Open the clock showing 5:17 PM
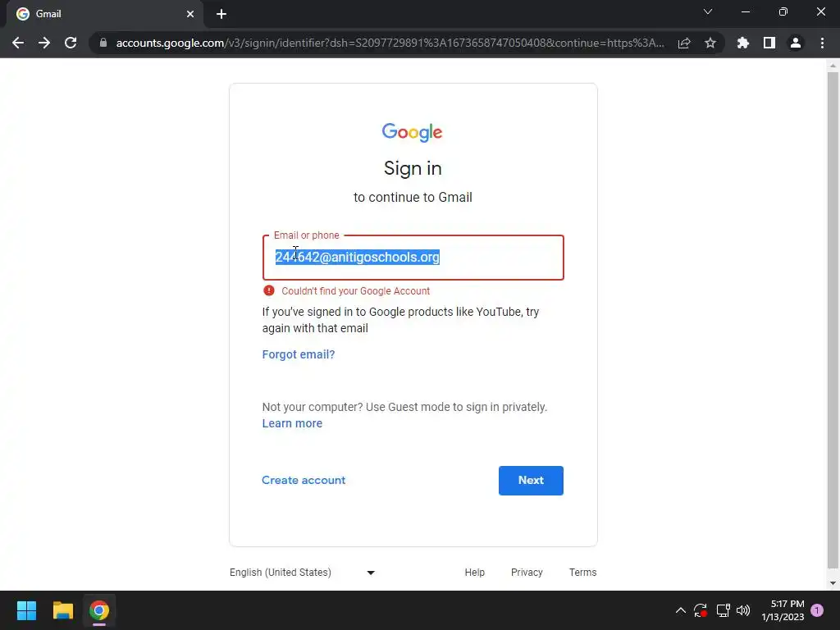The image size is (840, 630). [783, 610]
